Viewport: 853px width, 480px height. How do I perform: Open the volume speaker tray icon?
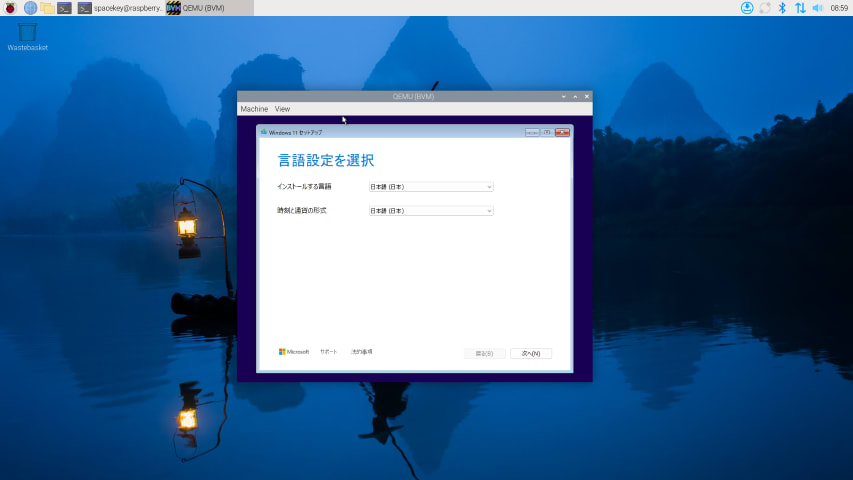click(818, 8)
